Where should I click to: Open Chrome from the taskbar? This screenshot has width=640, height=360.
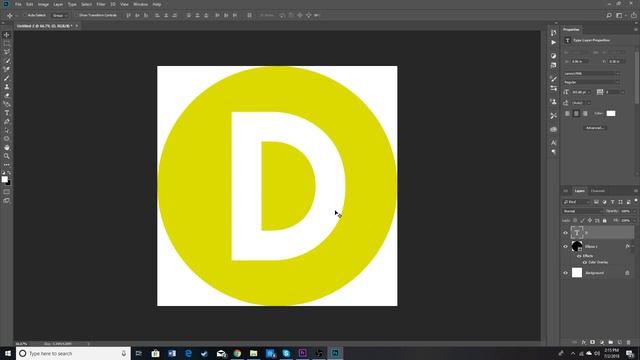(237, 353)
